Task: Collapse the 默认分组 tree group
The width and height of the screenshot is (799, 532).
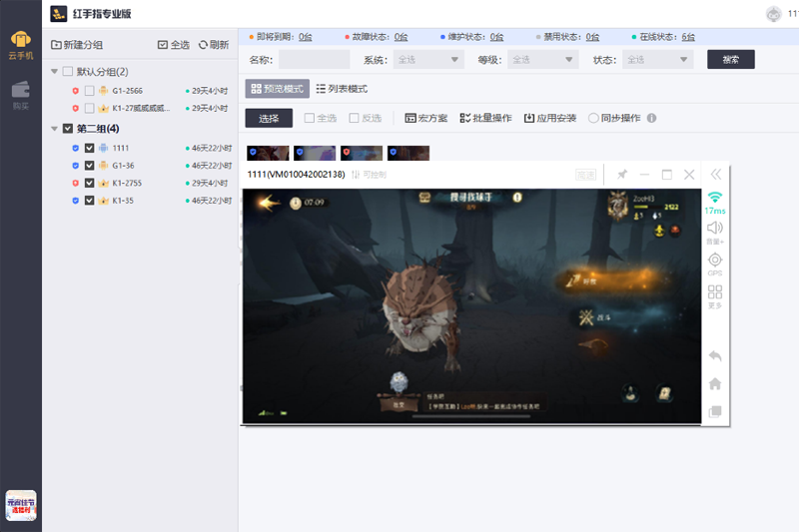Action: pyautogui.click(x=54, y=72)
